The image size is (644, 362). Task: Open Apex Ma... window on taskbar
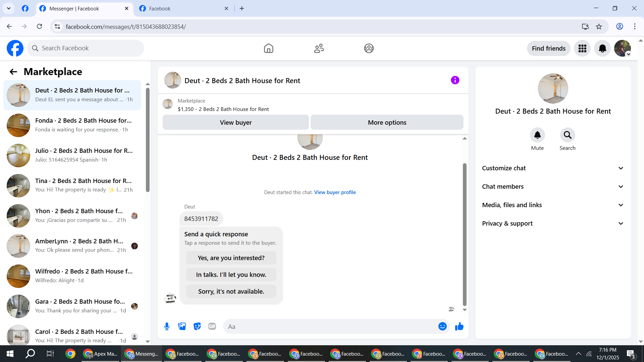click(x=101, y=354)
